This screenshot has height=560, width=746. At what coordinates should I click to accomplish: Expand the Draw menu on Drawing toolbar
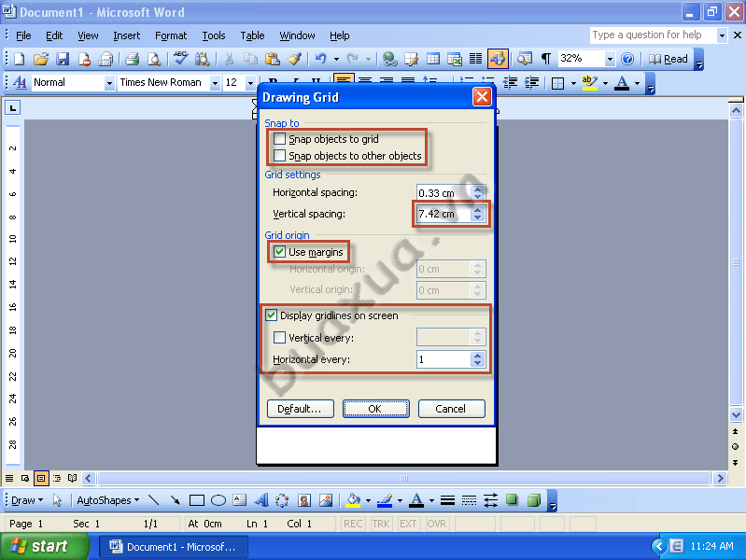pos(27,500)
